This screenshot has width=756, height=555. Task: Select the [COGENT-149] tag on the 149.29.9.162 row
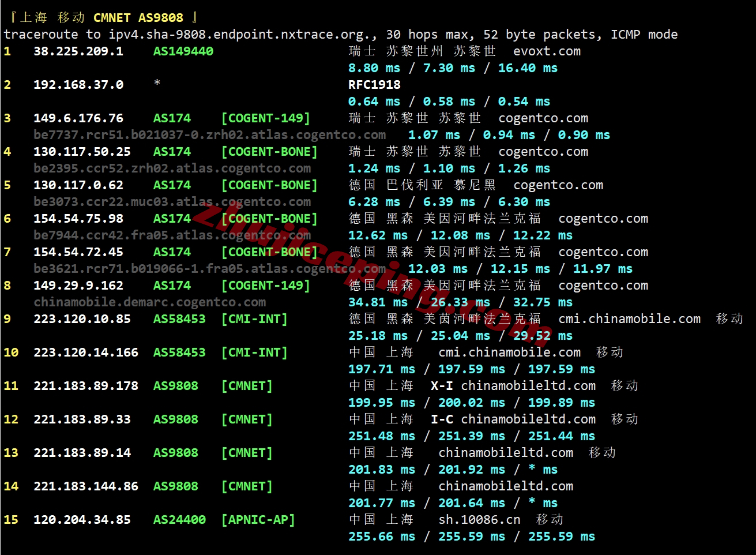(266, 286)
